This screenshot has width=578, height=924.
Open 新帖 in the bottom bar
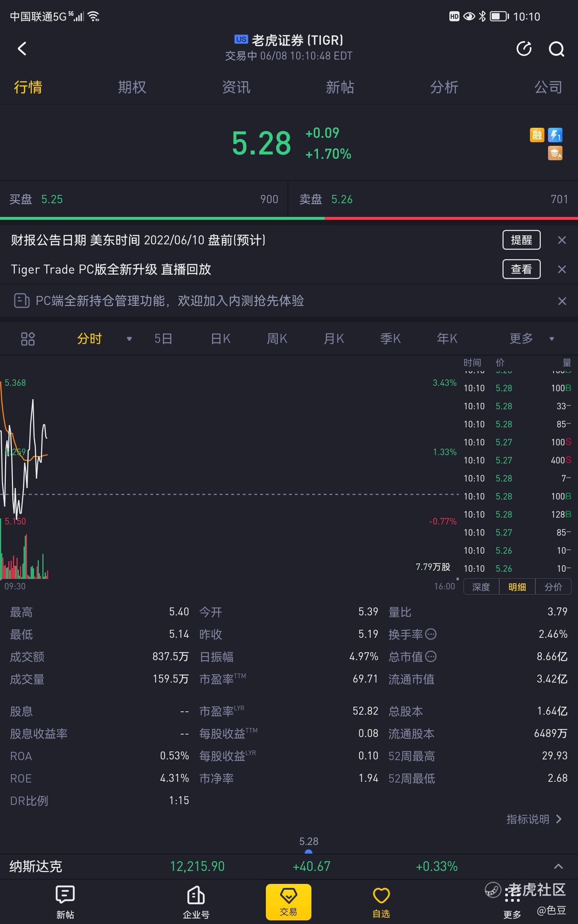pos(65,902)
